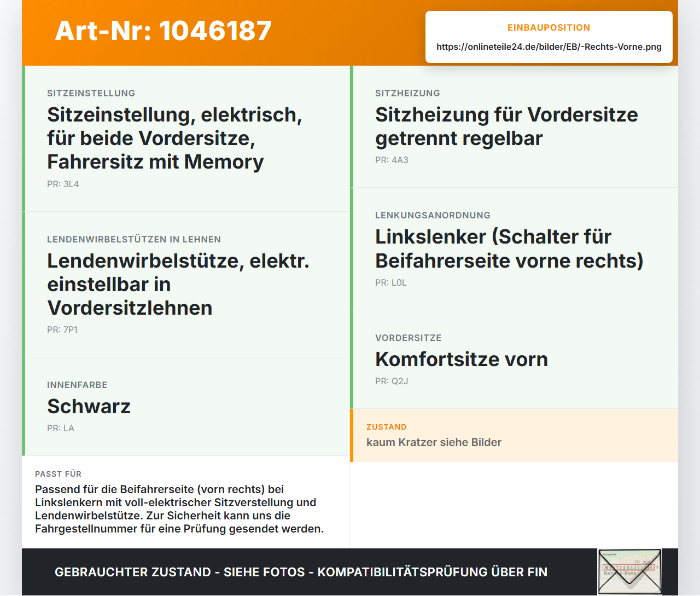700x596 pixels.
Task: Click the PR: L0L code
Action: pos(391,282)
